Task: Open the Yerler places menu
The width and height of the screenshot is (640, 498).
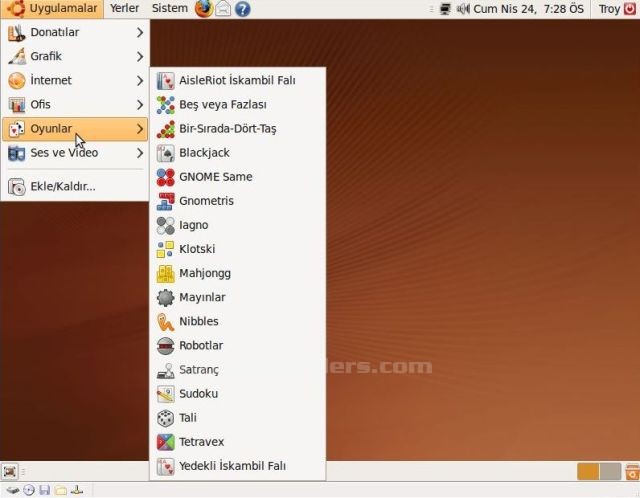Action: (124, 9)
